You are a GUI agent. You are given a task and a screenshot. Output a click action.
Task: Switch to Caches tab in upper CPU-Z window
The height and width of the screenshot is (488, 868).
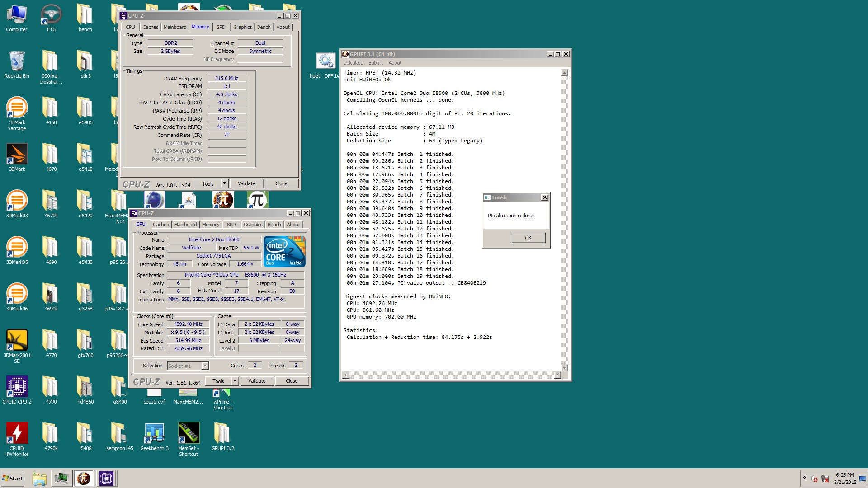151,27
